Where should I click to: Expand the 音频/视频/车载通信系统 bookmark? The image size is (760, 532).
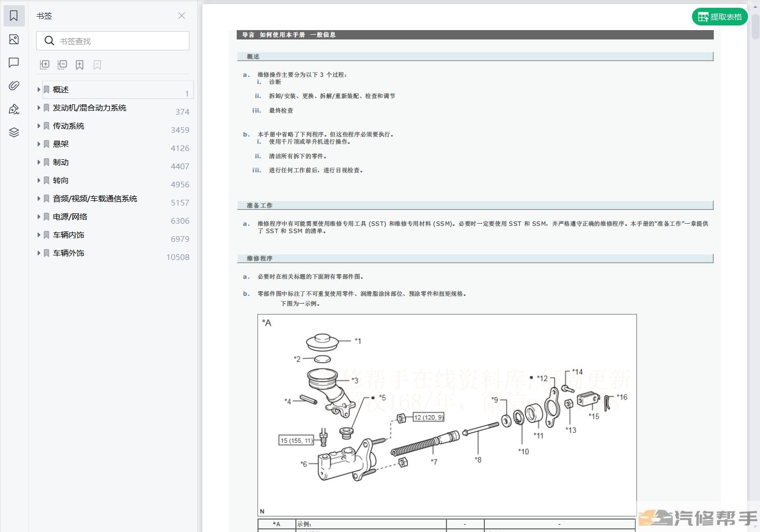39,199
